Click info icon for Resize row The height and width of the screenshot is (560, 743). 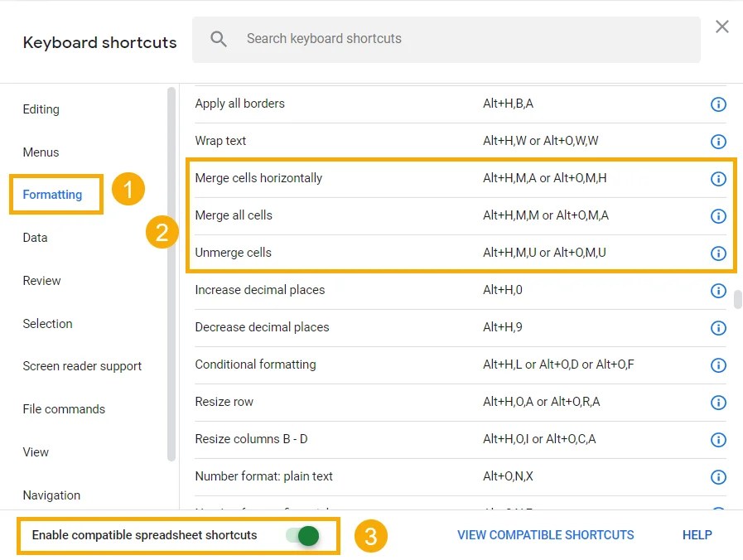click(x=718, y=403)
